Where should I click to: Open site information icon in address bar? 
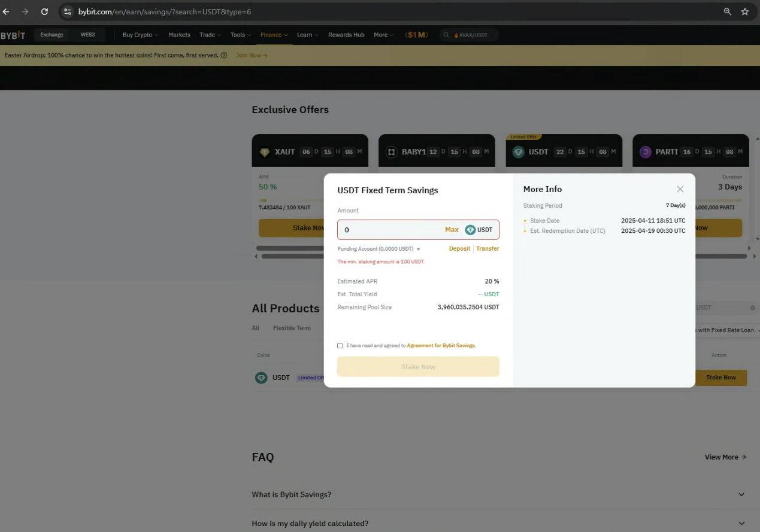[x=68, y=11]
